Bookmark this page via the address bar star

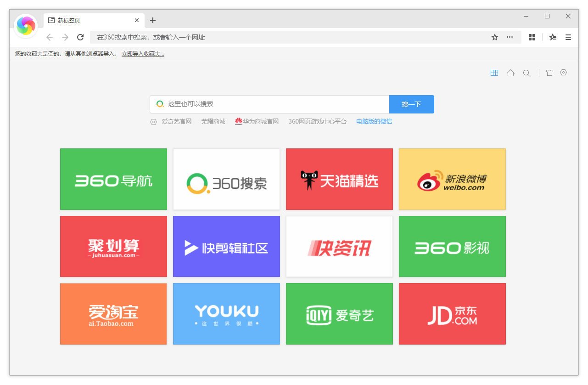click(x=494, y=37)
